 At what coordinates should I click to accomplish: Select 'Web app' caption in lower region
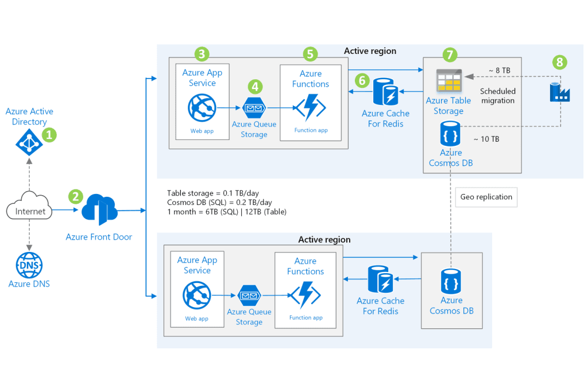point(197,319)
